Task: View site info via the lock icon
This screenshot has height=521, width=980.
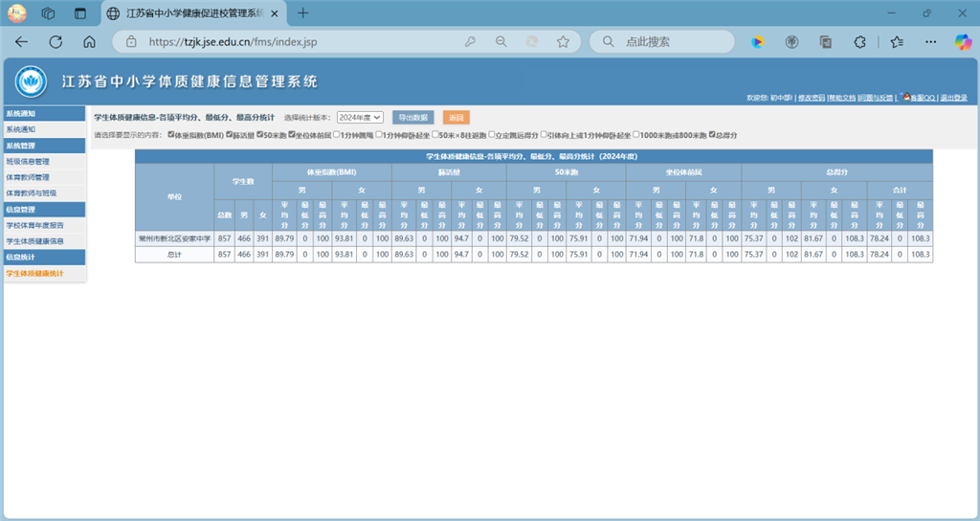Action: tap(131, 42)
